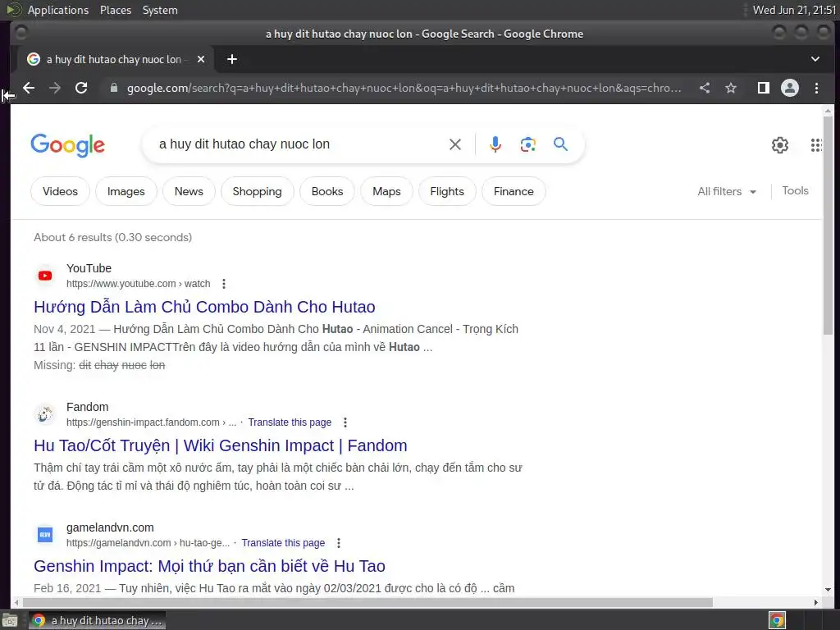Select the Flights filter

[447, 191]
